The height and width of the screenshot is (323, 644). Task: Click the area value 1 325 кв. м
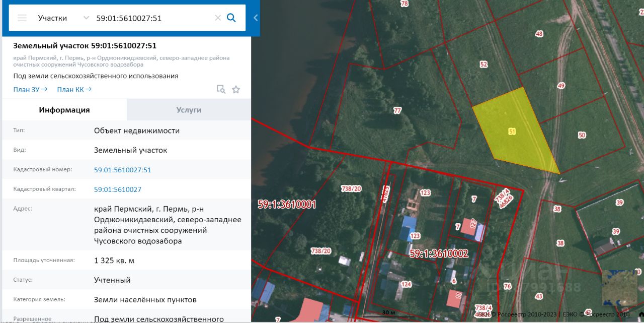(114, 261)
